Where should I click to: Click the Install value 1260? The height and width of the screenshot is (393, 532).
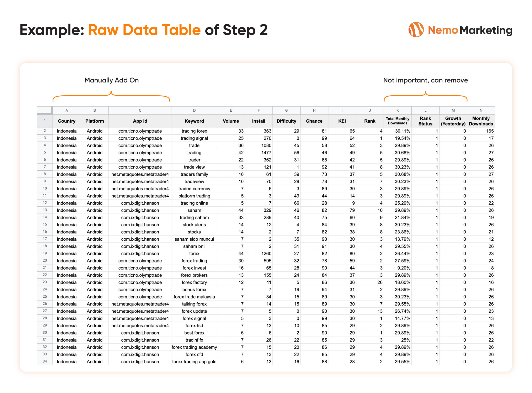[x=259, y=253]
